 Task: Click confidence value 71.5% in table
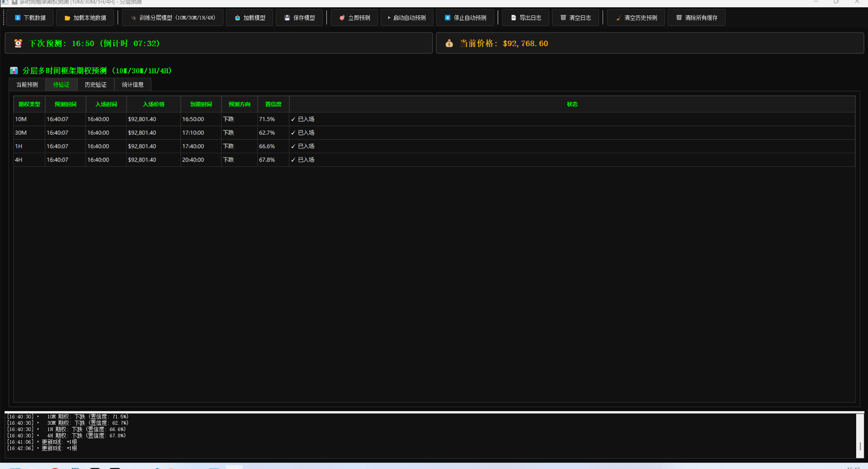[273, 119]
